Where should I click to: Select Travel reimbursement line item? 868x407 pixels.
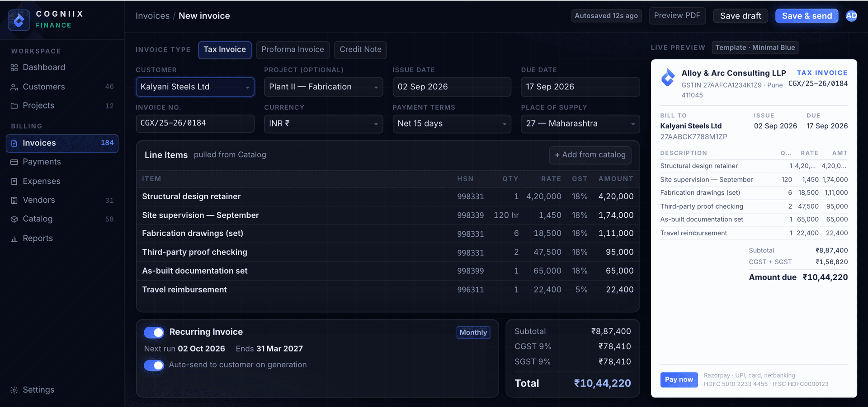pos(388,290)
